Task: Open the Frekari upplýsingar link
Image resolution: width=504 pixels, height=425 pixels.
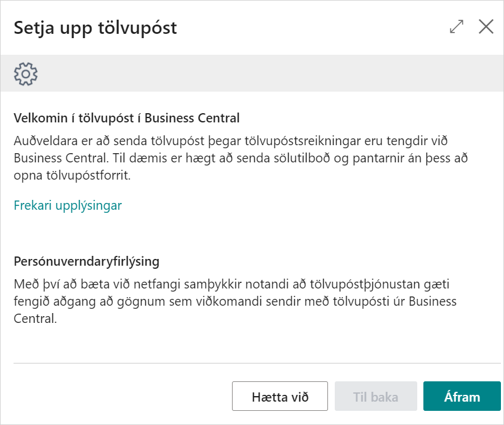Action: click(x=68, y=205)
